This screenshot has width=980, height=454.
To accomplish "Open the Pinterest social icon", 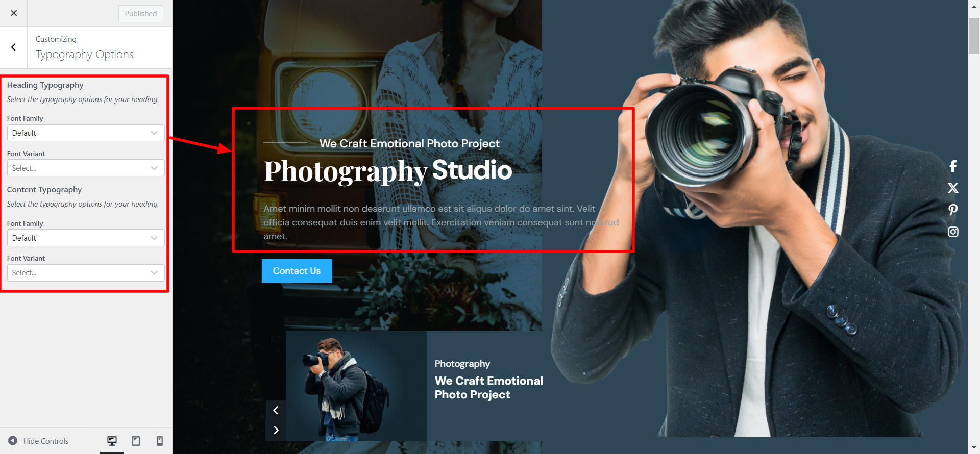I will click(953, 210).
